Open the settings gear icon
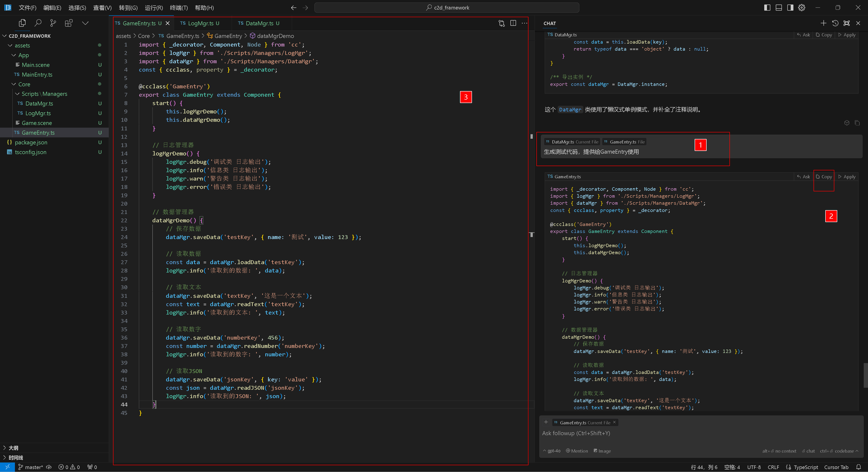Image resolution: width=868 pixels, height=472 pixels. 802,7
